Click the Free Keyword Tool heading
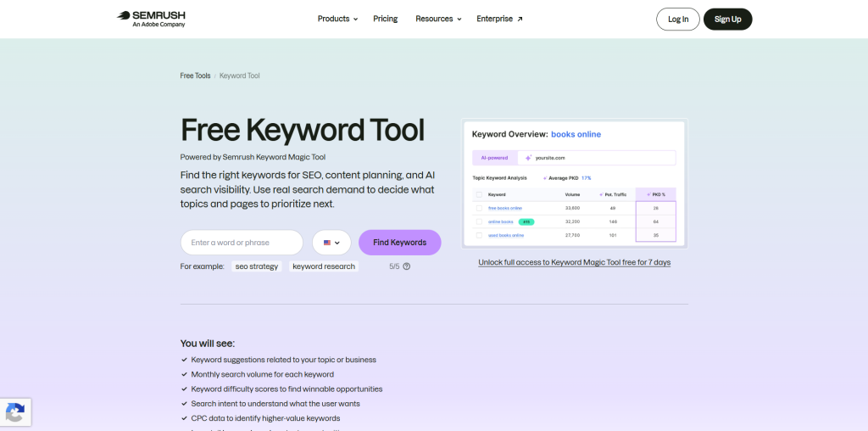Viewport: 868px width, 431px height. pyautogui.click(x=303, y=130)
